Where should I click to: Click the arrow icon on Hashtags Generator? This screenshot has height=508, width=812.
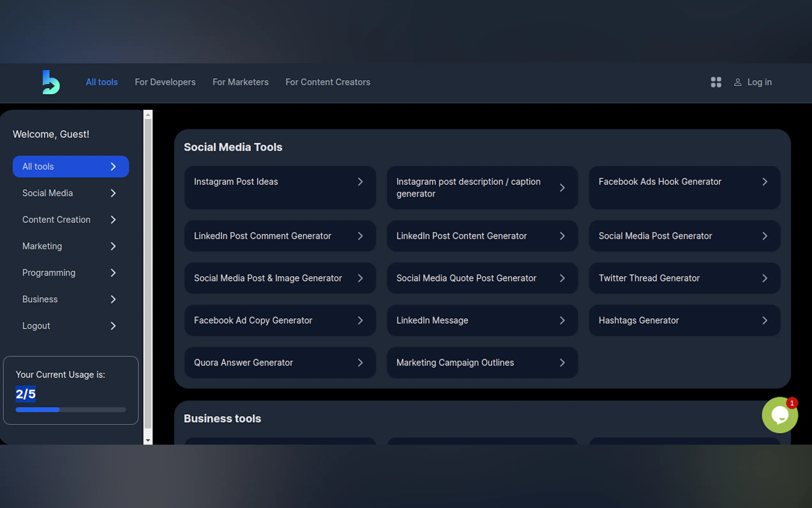(x=765, y=321)
